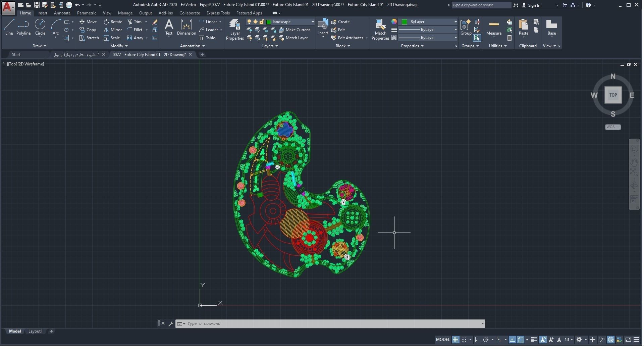Click the Group tool

click(466, 27)
